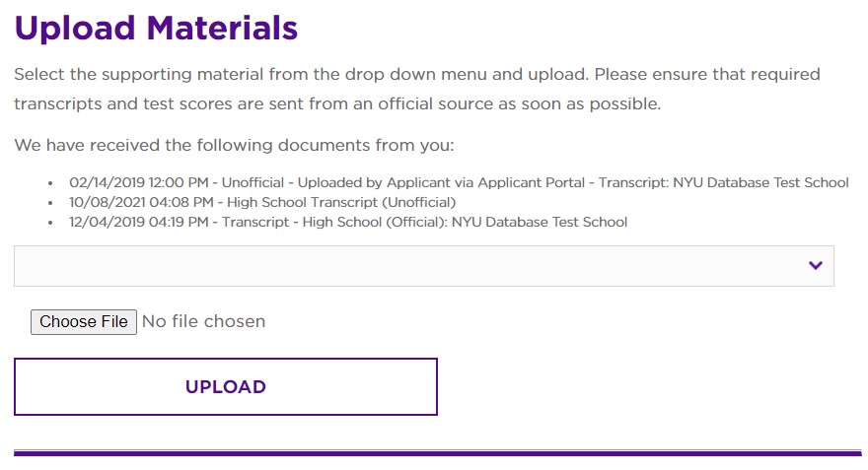Click the 'Select the supporting material' instruction line
Image resolution: width=868 pixels, height=470 pixels.
click(x=416, y=75)
